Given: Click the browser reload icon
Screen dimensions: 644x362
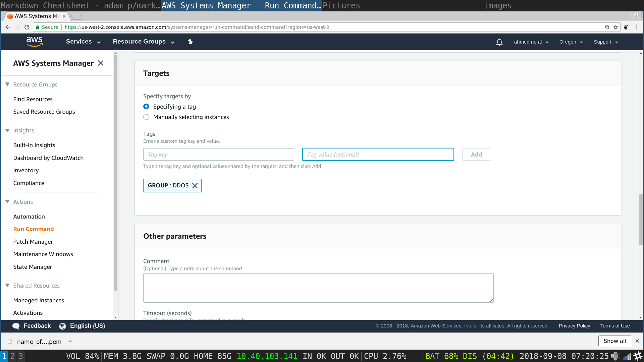Looking at the screenshot, I should point(27,27).
